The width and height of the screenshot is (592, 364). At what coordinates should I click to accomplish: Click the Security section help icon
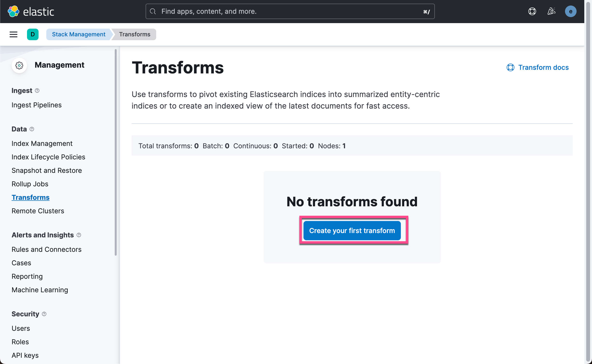[x=44, y=314]
